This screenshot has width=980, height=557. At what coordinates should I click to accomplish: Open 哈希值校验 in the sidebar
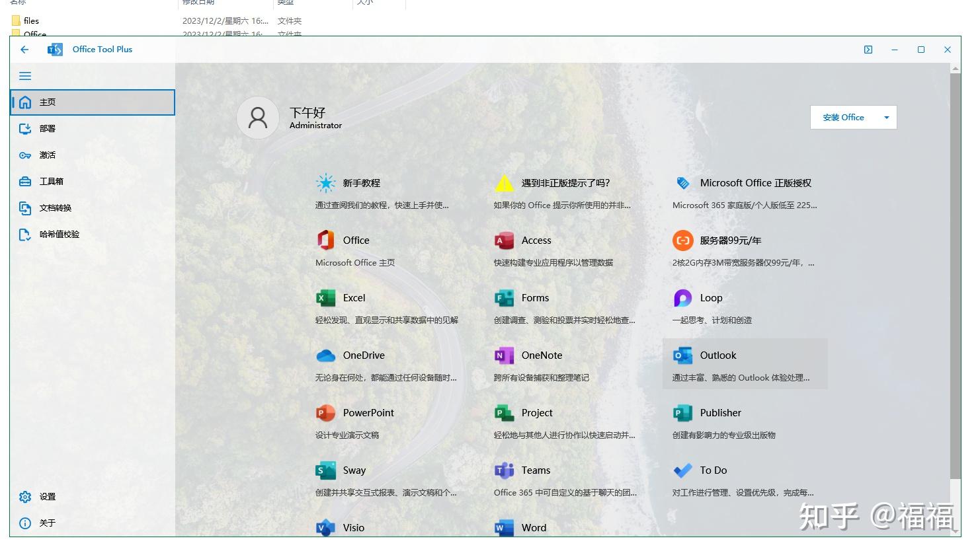60,234
